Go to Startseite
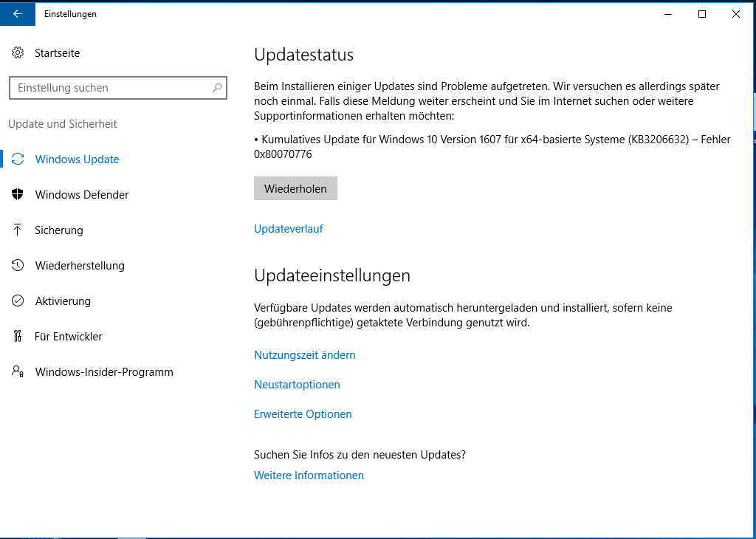The height and width of the screenshot is (539, 756). 57,52
